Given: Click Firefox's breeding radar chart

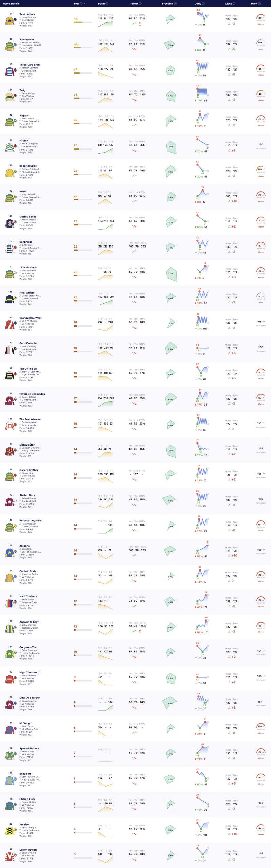Looking at the screenshot, I should tap(171, 147).
